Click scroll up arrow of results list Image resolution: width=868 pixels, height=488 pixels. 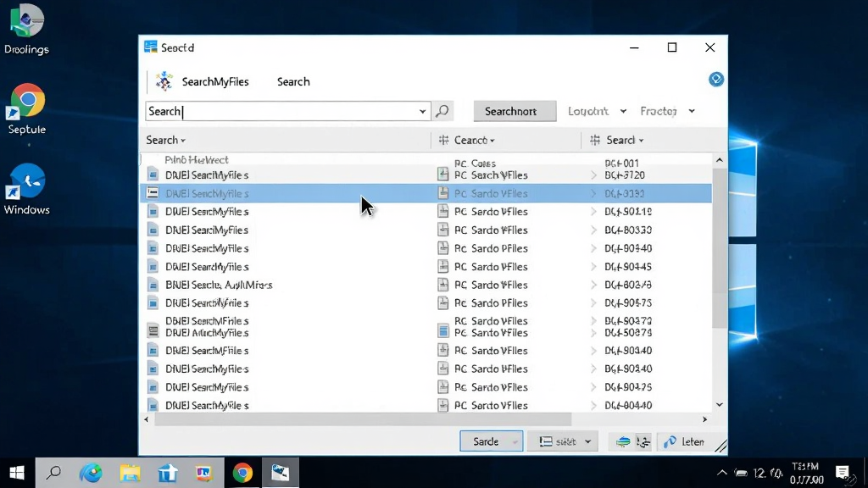click(719, 160)
